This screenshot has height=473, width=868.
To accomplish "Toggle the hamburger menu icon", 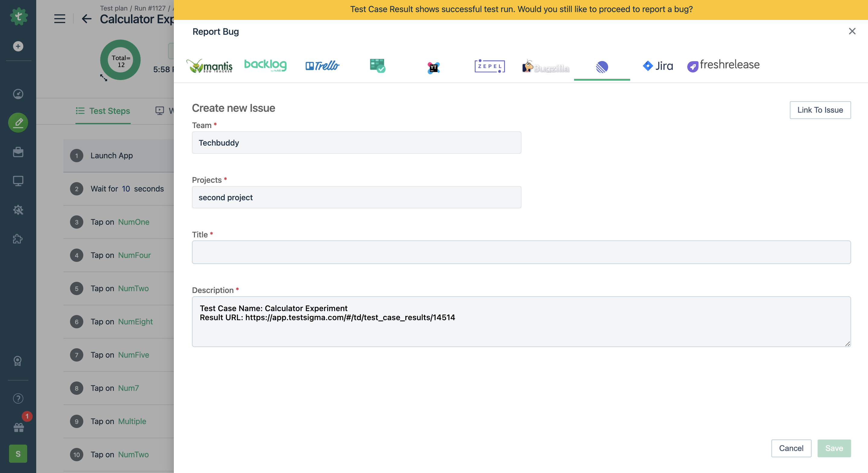I will (x=60, y=18).
